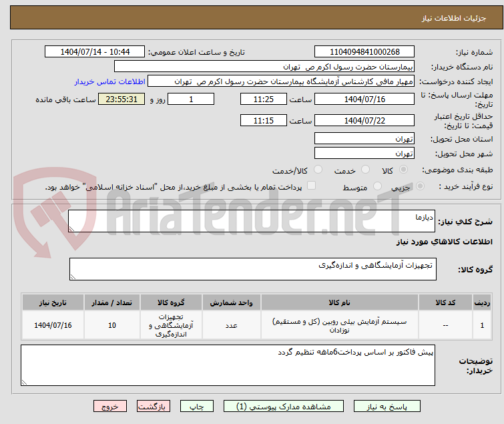Click the چاپ print button
The image size is (504, 424).
coord(197,407)
